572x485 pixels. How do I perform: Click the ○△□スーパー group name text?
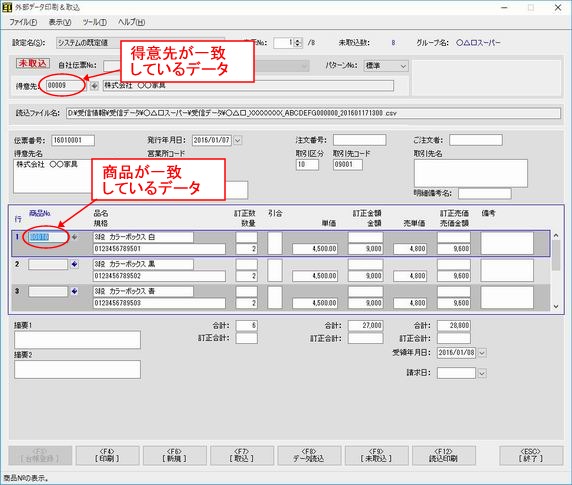click(478, 43)
